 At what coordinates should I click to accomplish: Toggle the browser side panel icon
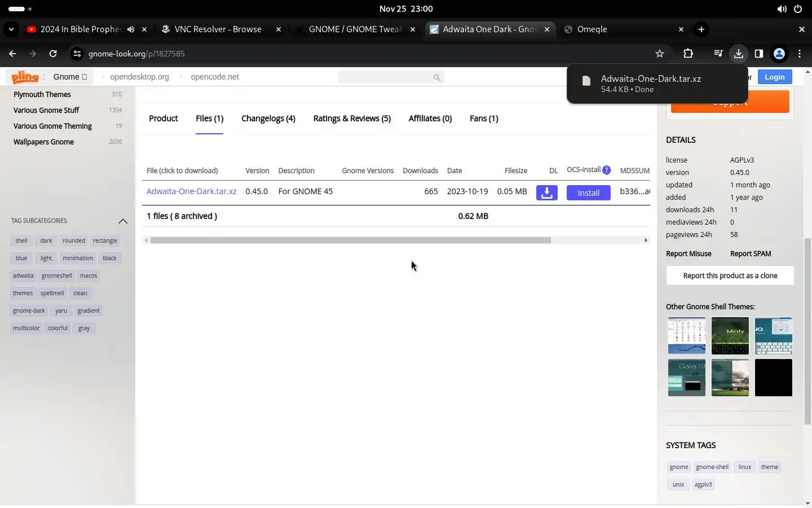[759, 54]
